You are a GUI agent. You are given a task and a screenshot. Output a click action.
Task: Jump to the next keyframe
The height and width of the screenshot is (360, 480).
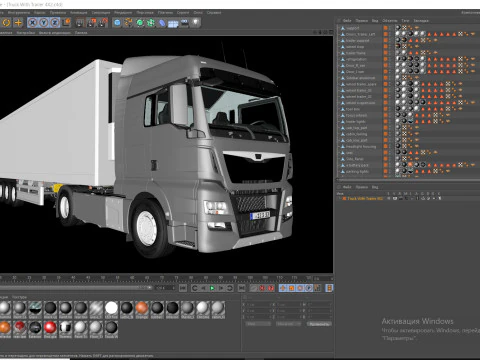coord(230,288)
